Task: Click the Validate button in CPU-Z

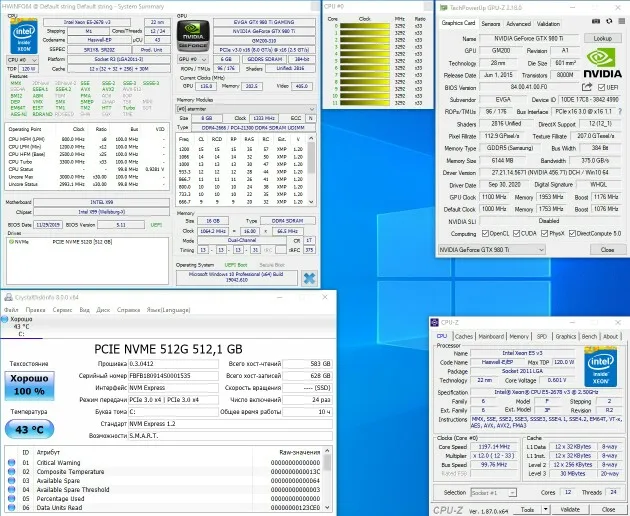Action: click(569, 510)
